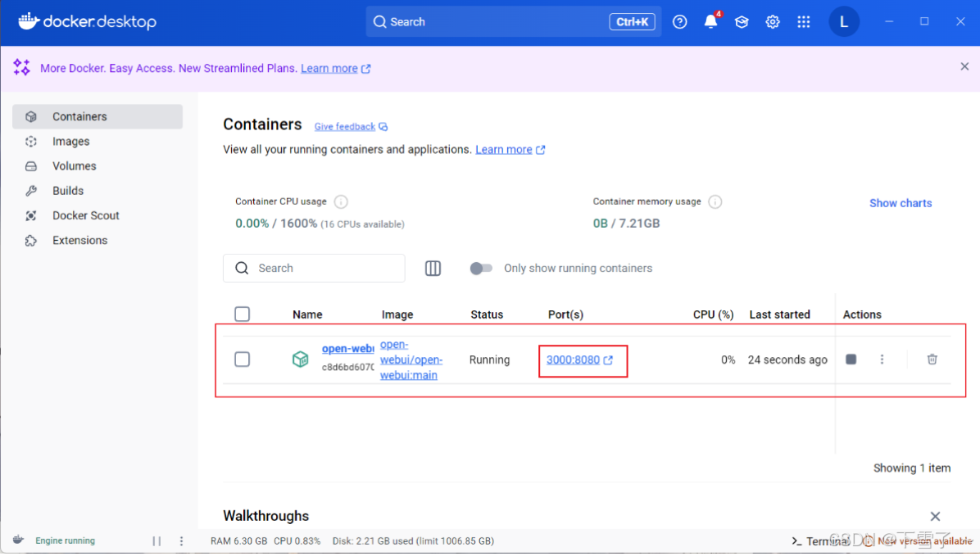Click the Engine running status text
Image resolution: width=980 pixels, height=556 pixels.
click(65, 543)
